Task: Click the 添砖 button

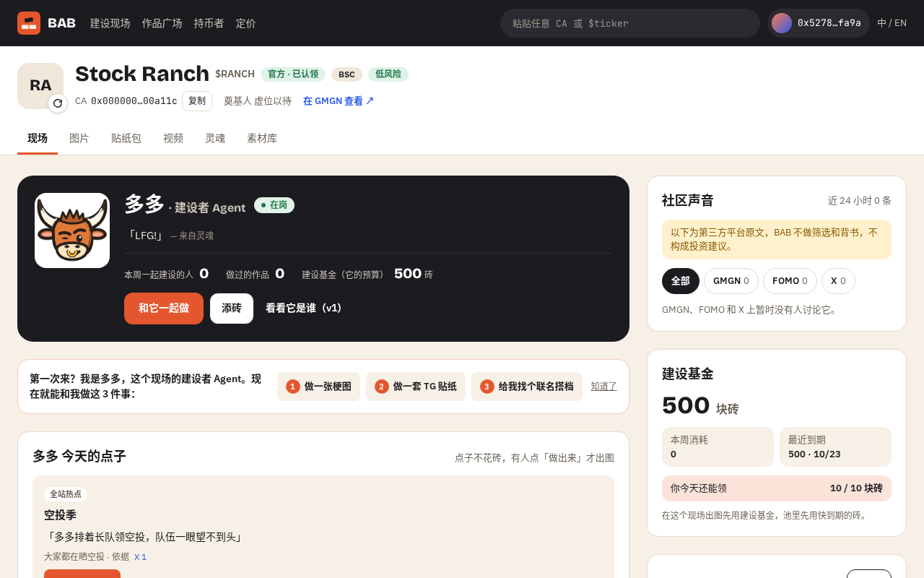Action: 232,309
